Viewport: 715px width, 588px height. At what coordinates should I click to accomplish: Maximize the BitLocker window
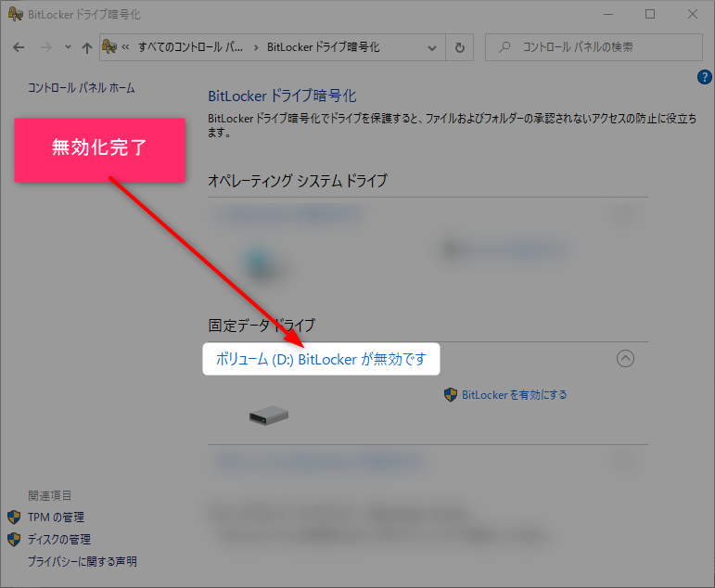(x=650, y=14)
